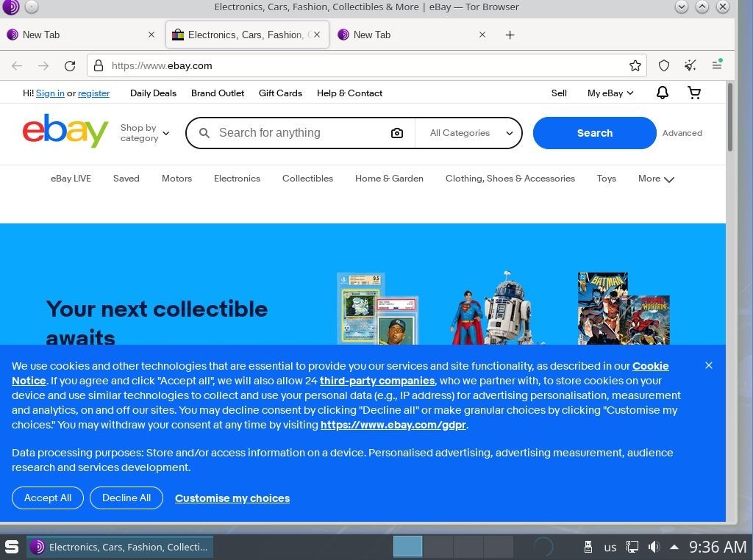The image size is (753, 560).
Task: Expand the More categories menu
Action: (x=656, y=179)
